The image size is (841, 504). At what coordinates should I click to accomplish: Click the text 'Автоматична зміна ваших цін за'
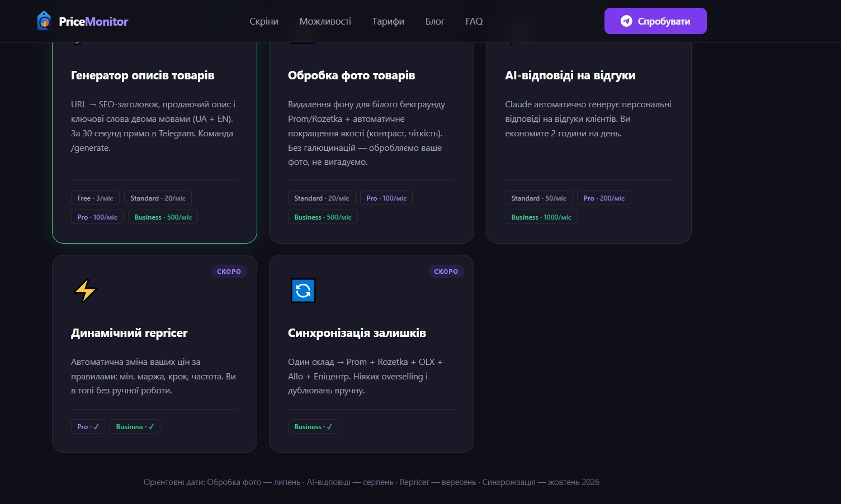coord(136,362)
